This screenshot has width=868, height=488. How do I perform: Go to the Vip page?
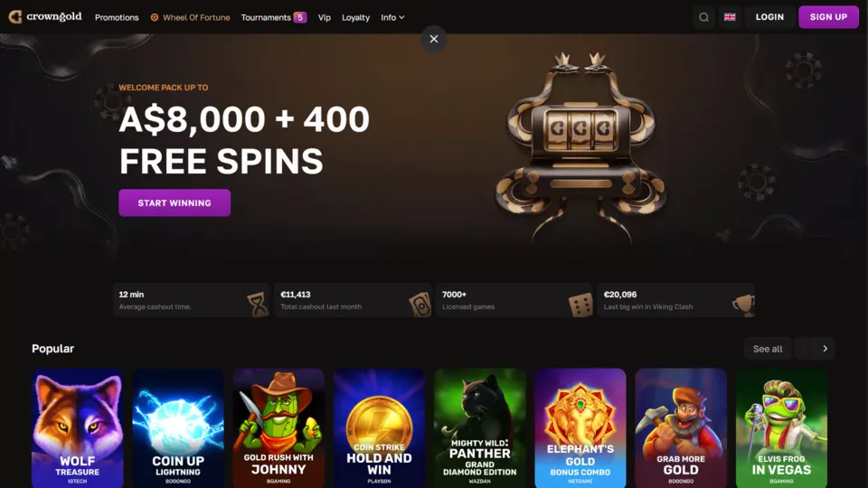tap(325, 17)
